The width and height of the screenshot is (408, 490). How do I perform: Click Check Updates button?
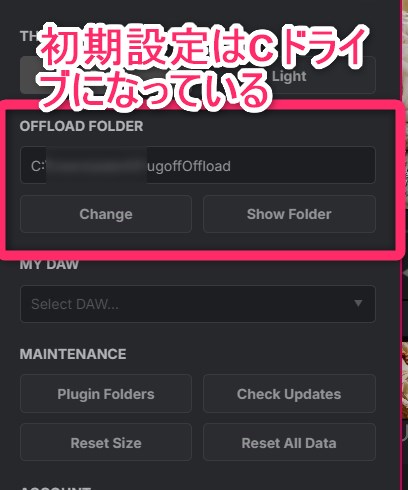(x=289, y=394)
